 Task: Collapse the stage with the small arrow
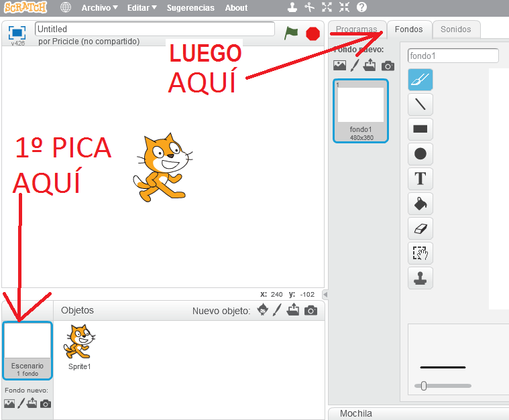(325, 295)
